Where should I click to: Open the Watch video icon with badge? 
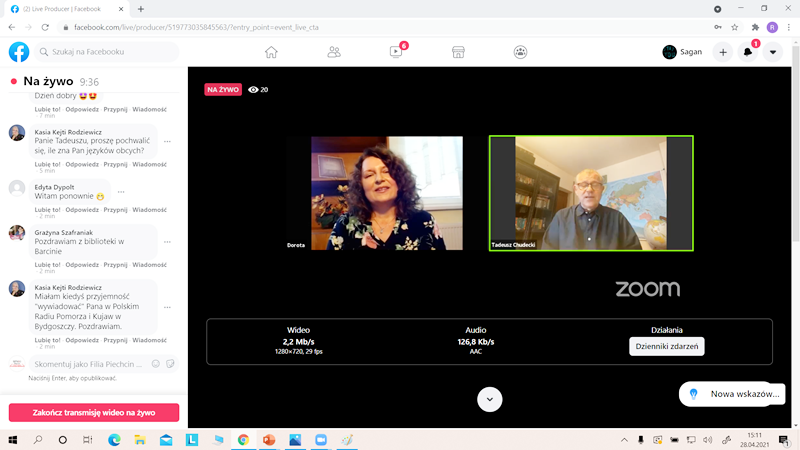coord(396,52)
